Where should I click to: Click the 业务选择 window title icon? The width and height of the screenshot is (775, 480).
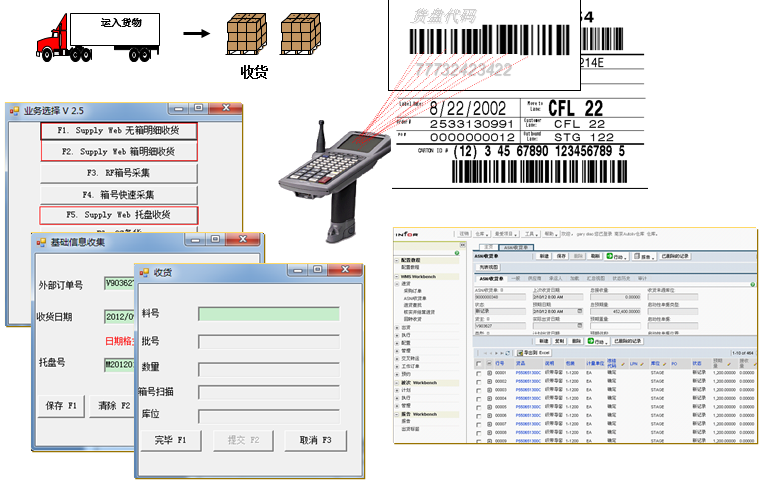[x=15, y=110]
